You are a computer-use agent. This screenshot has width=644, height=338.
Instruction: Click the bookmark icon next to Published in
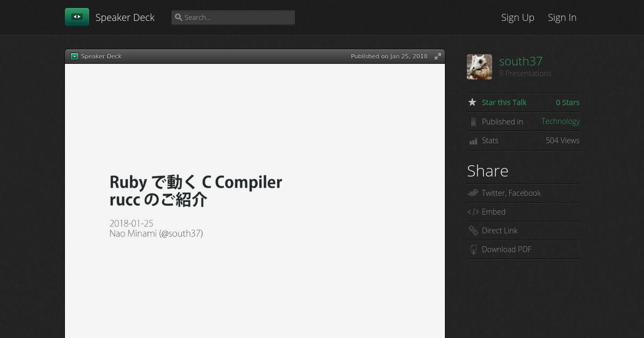point(473,122)
